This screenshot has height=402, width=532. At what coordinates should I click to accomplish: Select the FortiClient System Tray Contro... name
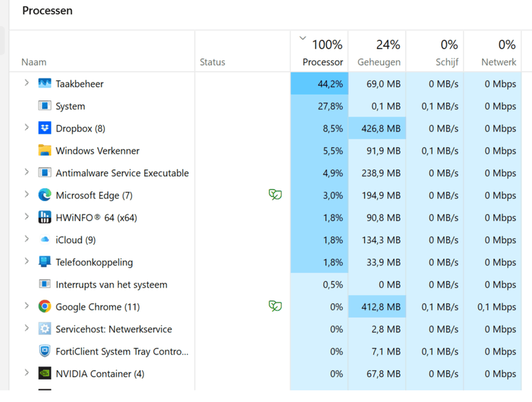point(122,351)
